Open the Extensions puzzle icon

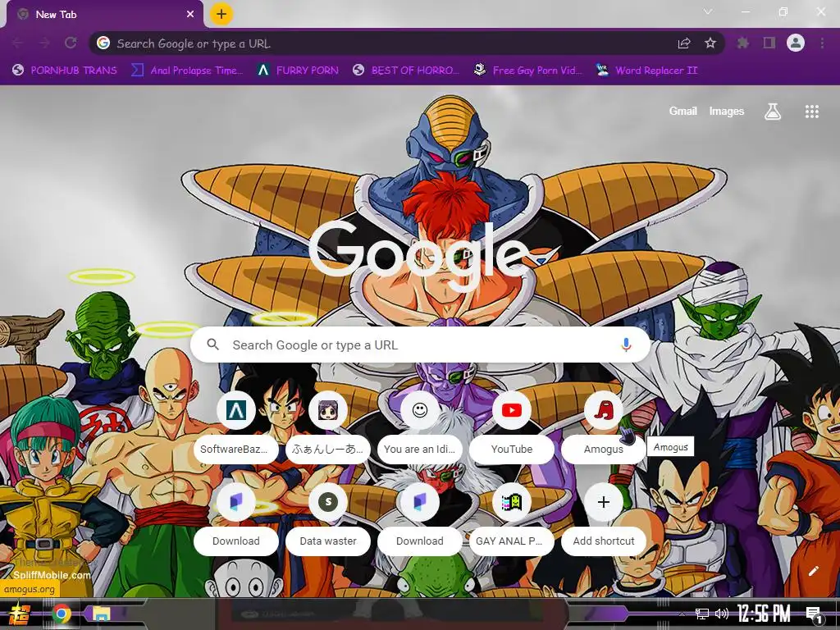[743, 43]
